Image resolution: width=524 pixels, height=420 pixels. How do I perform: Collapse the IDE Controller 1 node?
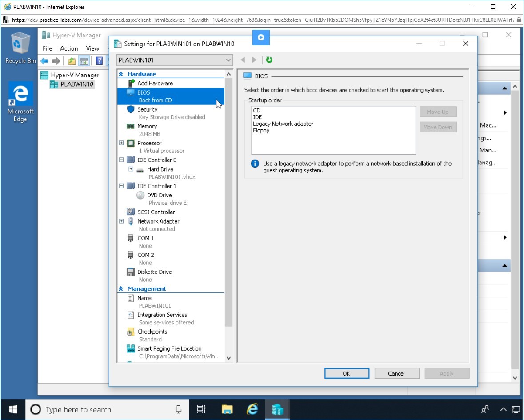[x=121, y=186]
